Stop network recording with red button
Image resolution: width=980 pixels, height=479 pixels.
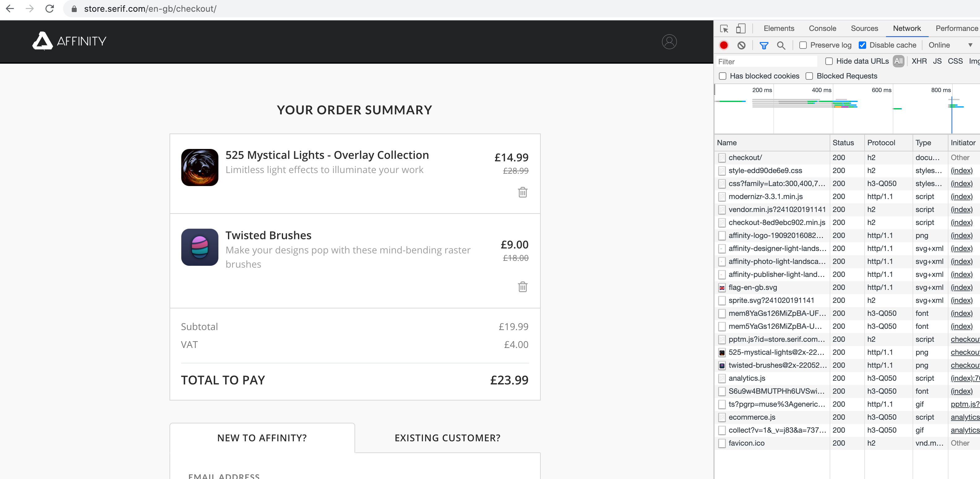pos(724,45)
